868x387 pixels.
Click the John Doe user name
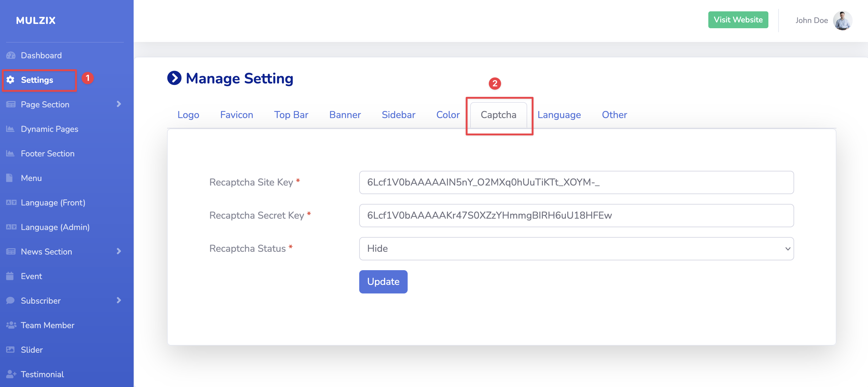[812, 21]
